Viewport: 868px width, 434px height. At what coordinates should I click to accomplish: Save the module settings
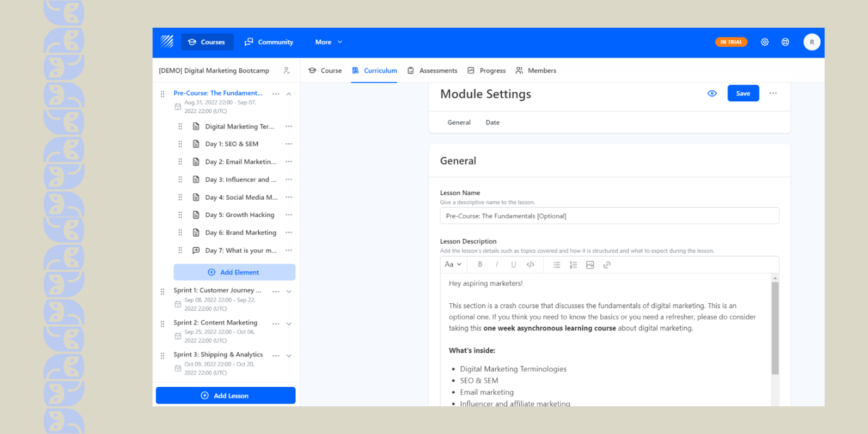pyautogui.click(x=743, y=93)
